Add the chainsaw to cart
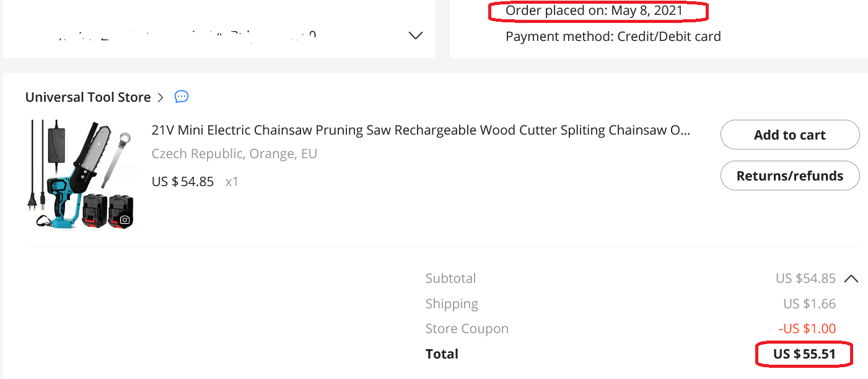 pos(789,135)
